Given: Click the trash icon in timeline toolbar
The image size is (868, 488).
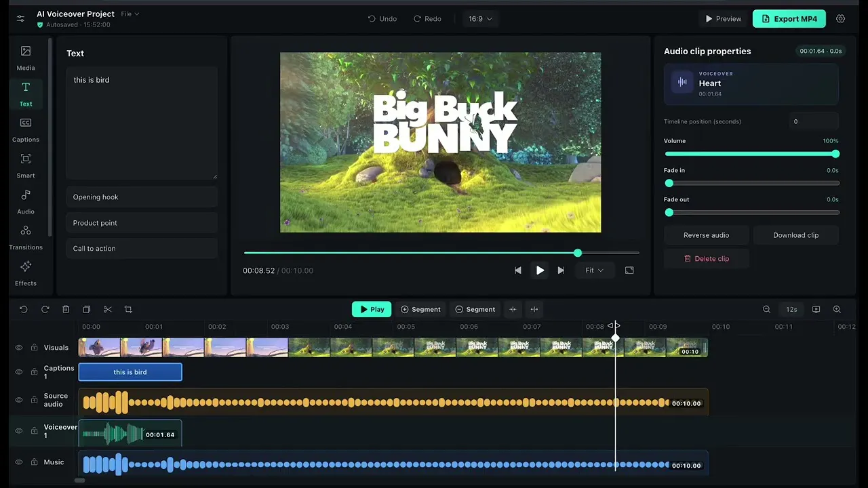Looking at the screenshot, I should click(x=66, y=310).
